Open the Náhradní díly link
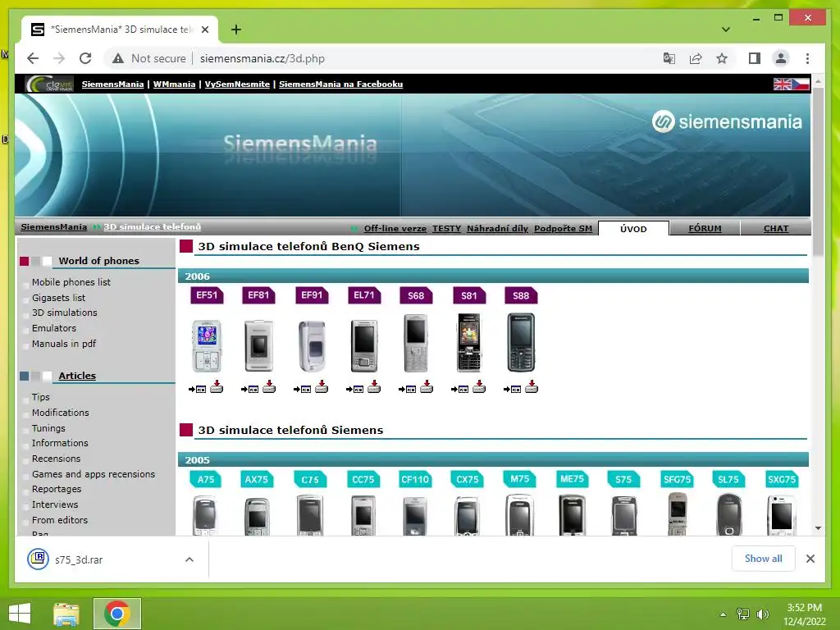 497,229
